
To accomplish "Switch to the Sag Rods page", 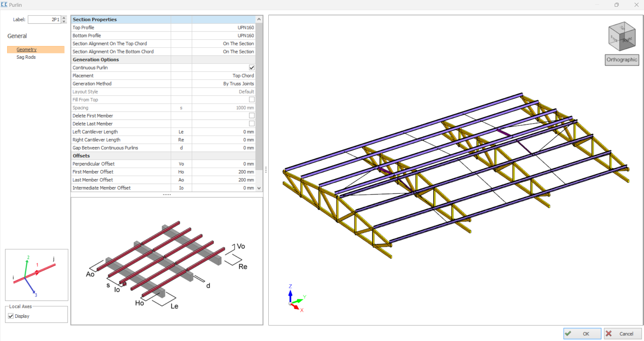I will pos(26,57).
